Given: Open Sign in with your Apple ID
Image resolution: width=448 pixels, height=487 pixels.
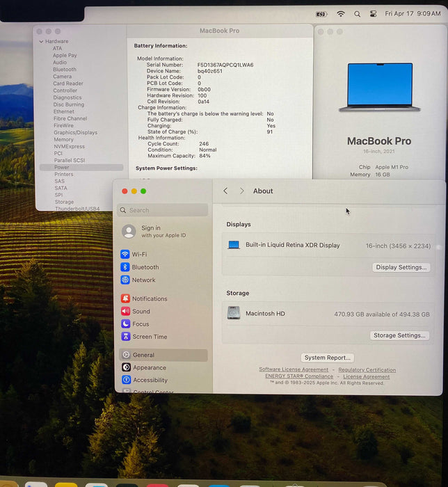Looking at the screenshot, I should click(x=163, y=232).
